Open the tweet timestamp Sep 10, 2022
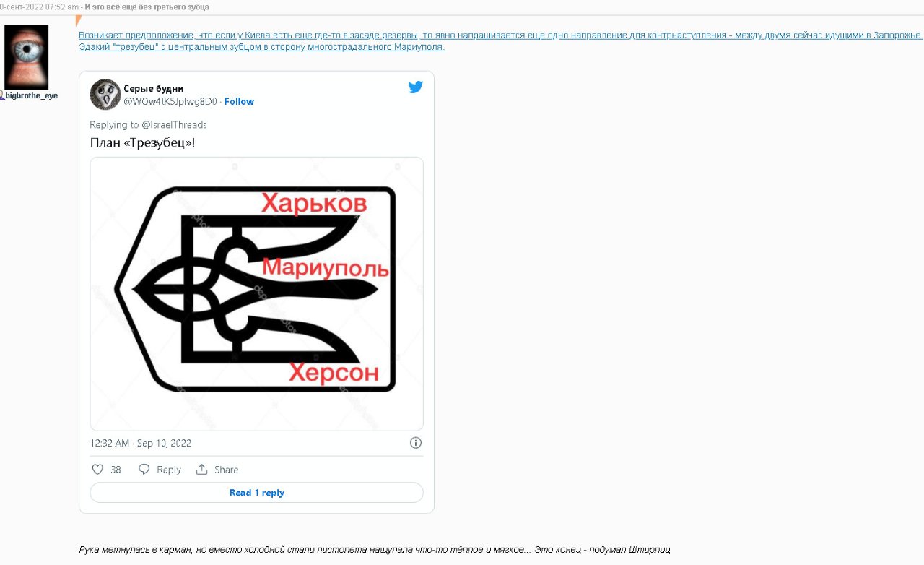The image size is (924, 565). pyautogui.click(x=141, y=444)
